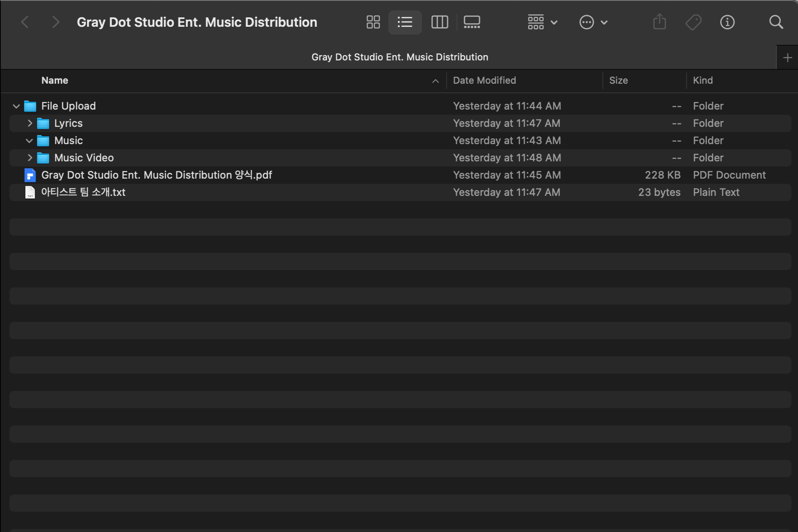Click the Get Info icon
Screen dimensions: 798x532
pos(727,22)
